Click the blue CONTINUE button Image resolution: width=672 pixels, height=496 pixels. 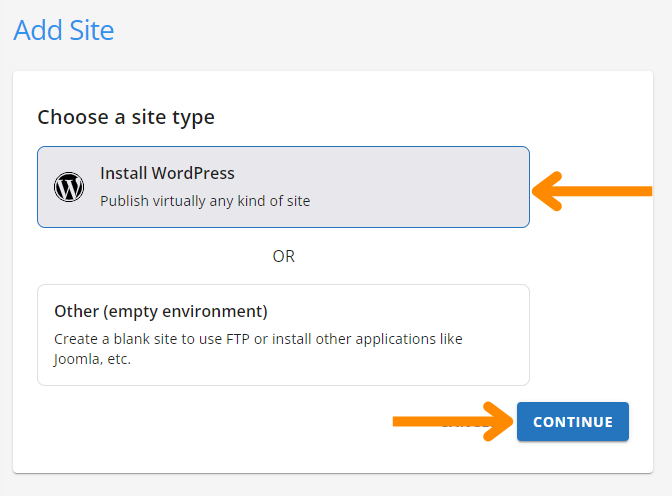[x=573, y=421]
